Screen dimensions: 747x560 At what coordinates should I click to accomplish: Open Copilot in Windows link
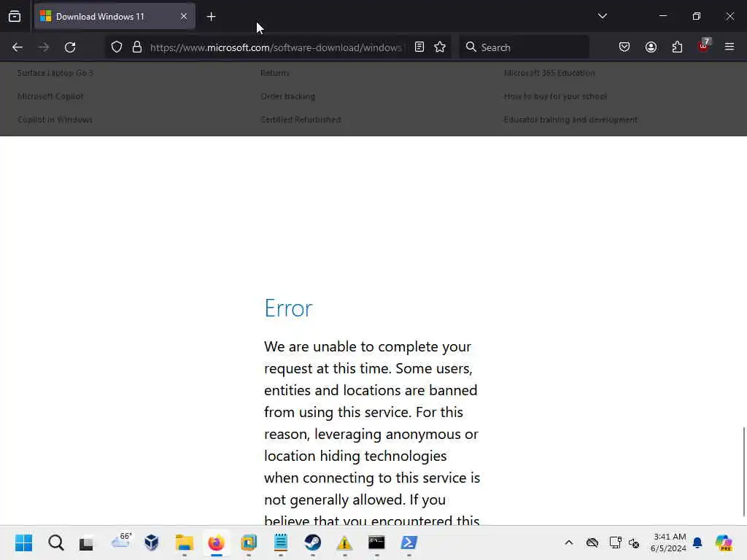tap(55, 120)
